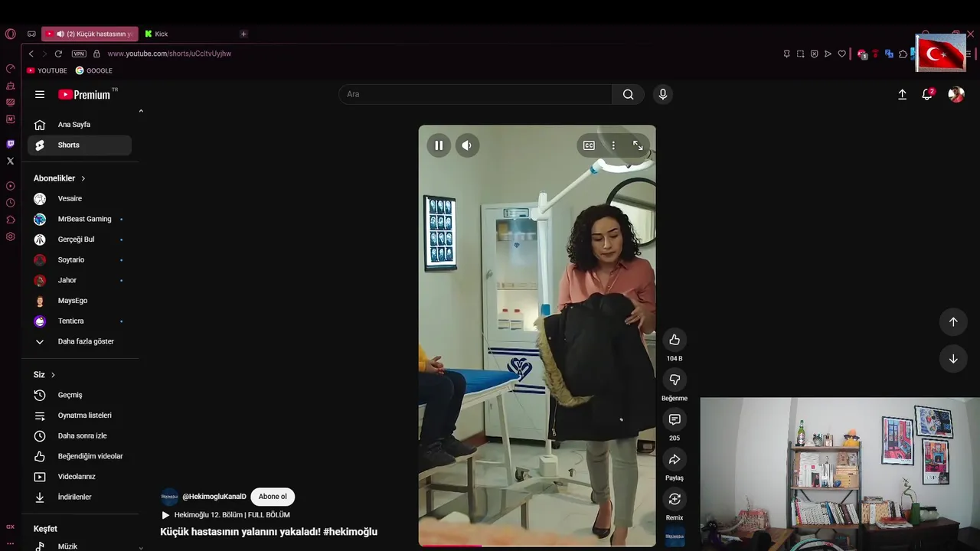Go to Ana Sayfa
Image resolution: width=980 pixels, height=551 pixels.
[80, 125]
